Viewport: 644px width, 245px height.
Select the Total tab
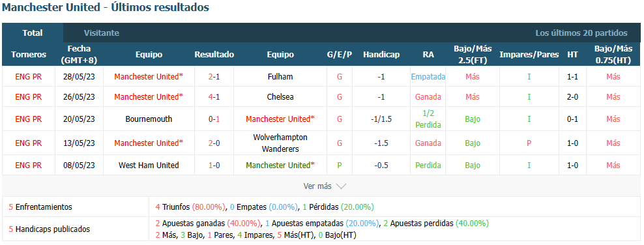pyautogui.click(x=33, y=33)
